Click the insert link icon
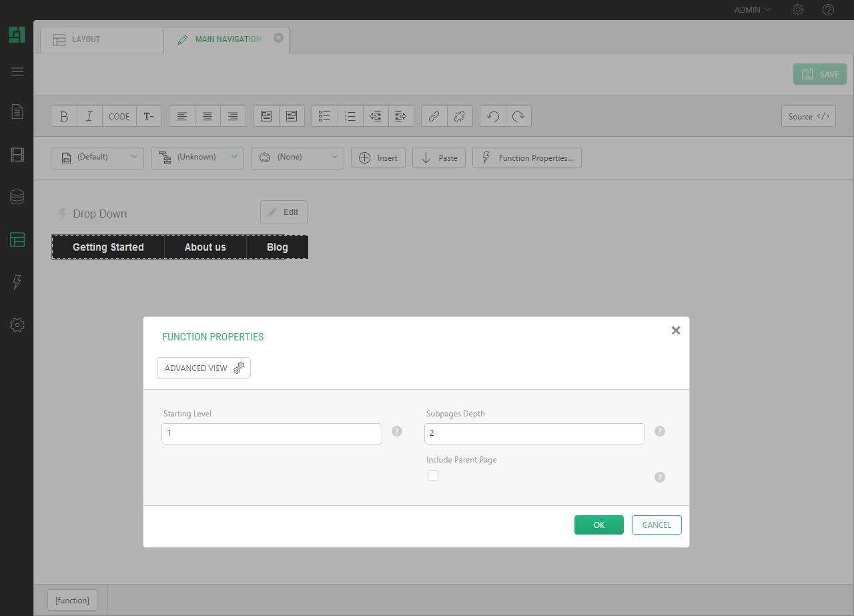Image resolution: width=854 pixels, height=616 pixels. point(434,116)
